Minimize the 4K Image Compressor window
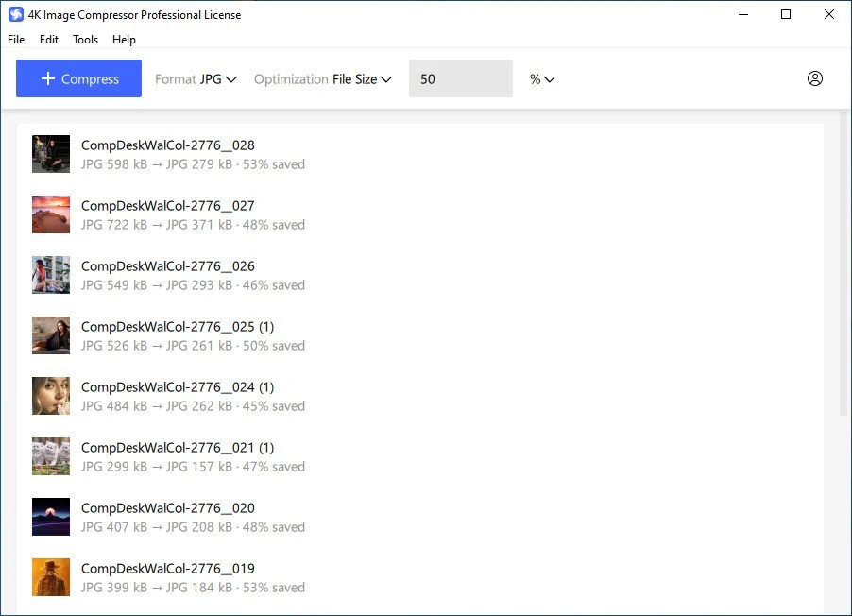 (x=743, y=15)
